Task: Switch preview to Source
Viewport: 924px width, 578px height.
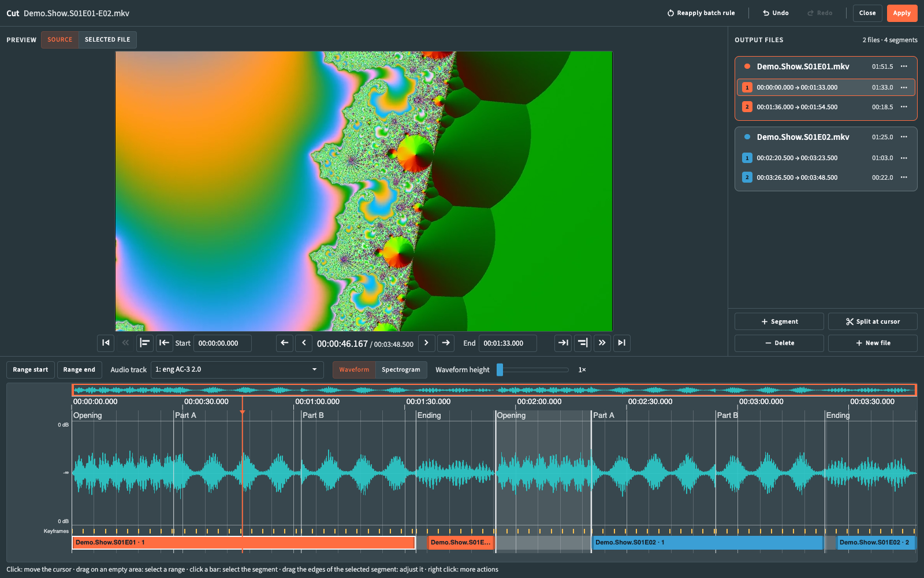Action: [x=60, y=40]
